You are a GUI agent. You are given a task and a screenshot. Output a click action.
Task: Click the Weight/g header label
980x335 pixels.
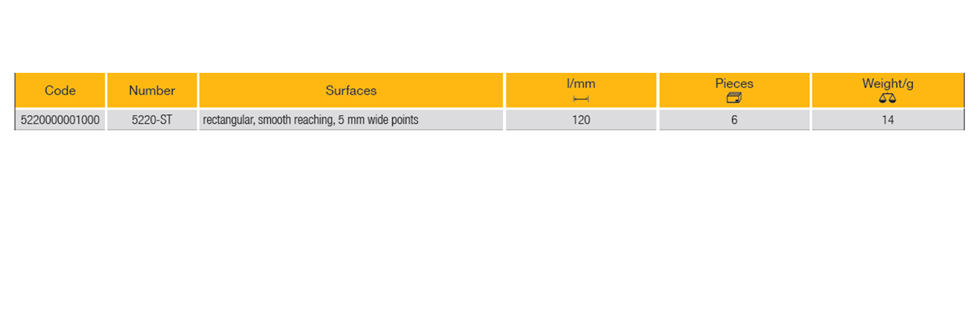tap(888, 83)
